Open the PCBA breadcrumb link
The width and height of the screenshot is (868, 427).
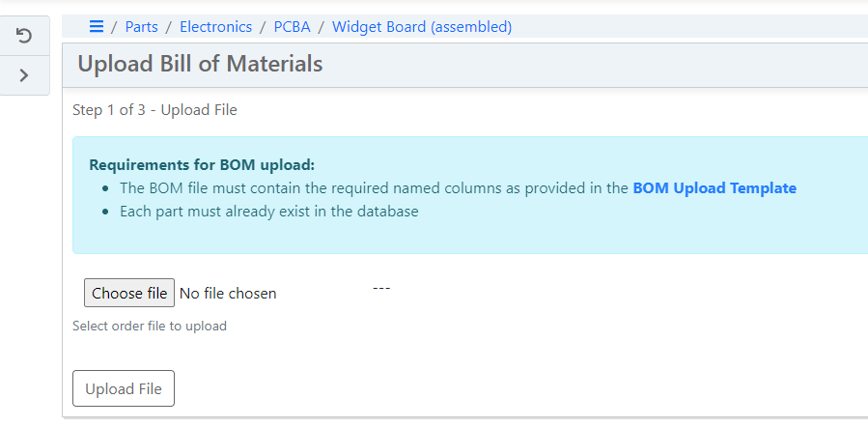[x=292, y=27]
